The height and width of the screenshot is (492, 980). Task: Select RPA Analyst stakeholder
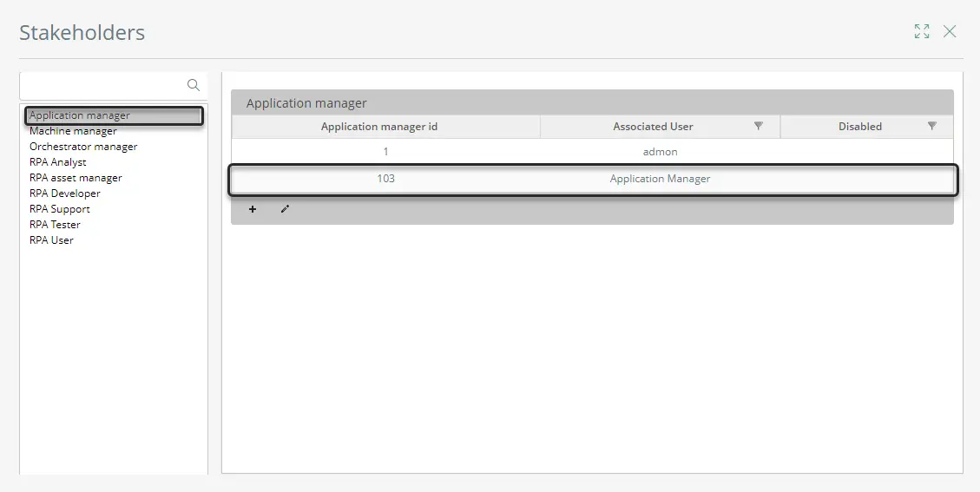pyautogui.click(x=57, y=162)
